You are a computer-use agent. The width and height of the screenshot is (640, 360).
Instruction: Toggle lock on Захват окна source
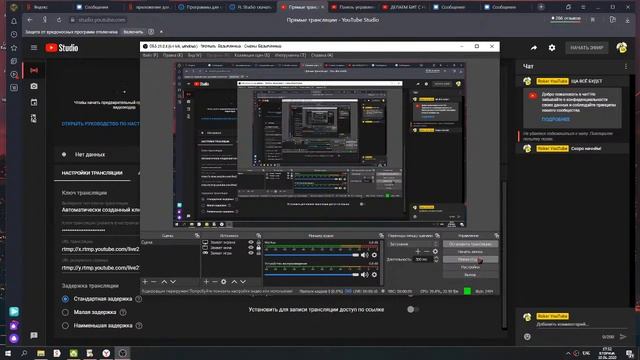(x=258, y=248)
